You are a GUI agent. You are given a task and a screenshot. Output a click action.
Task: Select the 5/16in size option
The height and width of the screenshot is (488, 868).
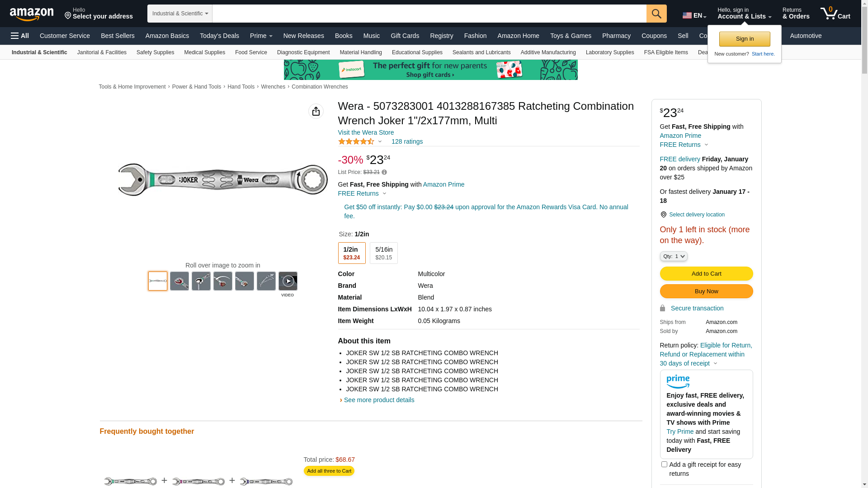383,253
